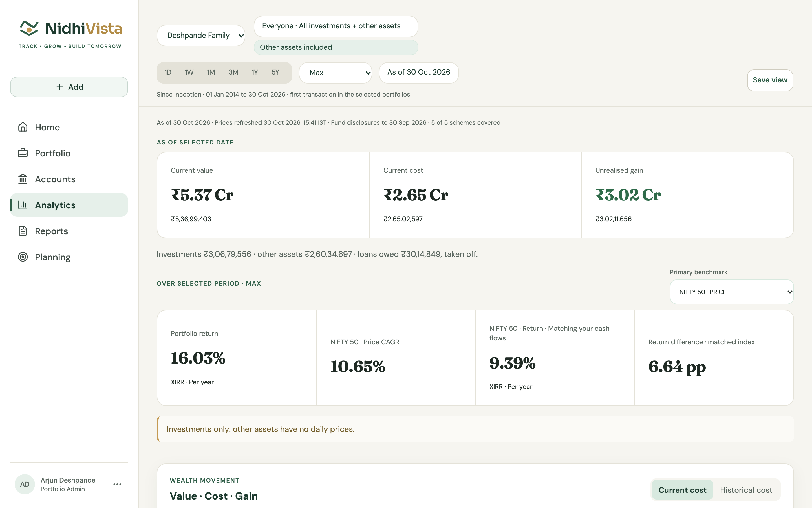812x508 pixels.
Task: Open the Planning section
Action: [x=69, y=257]
